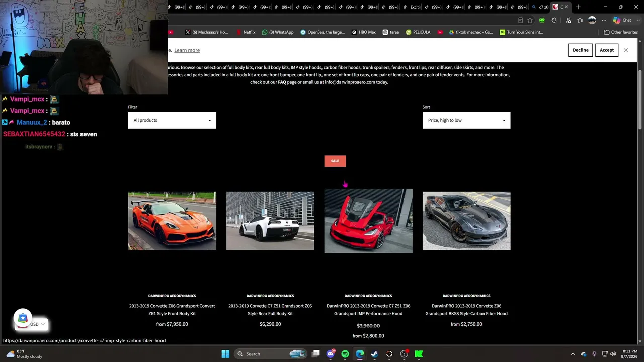
Task: Open the 'tarea' bookmark
Action: (x=391, y=32)
